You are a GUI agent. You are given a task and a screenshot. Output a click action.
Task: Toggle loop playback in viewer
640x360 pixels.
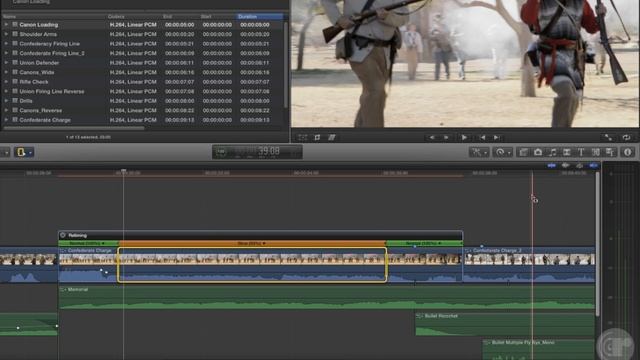pyautogui.click(x=626, y=138)
